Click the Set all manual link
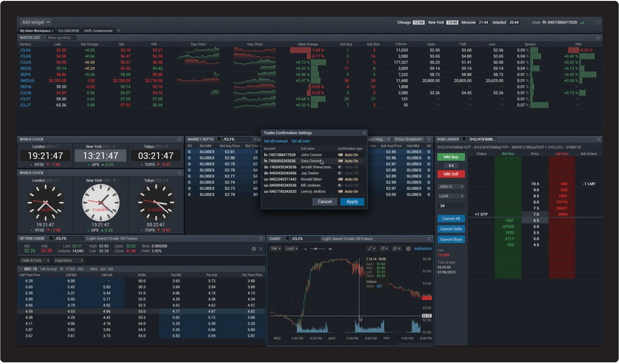Viewport: 619px width, 364px height. click(x=275, y=141)
